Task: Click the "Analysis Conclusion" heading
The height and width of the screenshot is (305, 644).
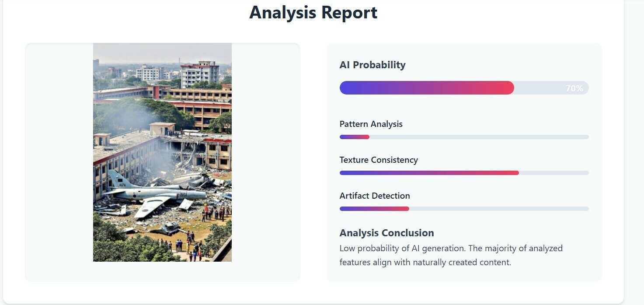Action: pyautogui.click(x=386, y=233)
